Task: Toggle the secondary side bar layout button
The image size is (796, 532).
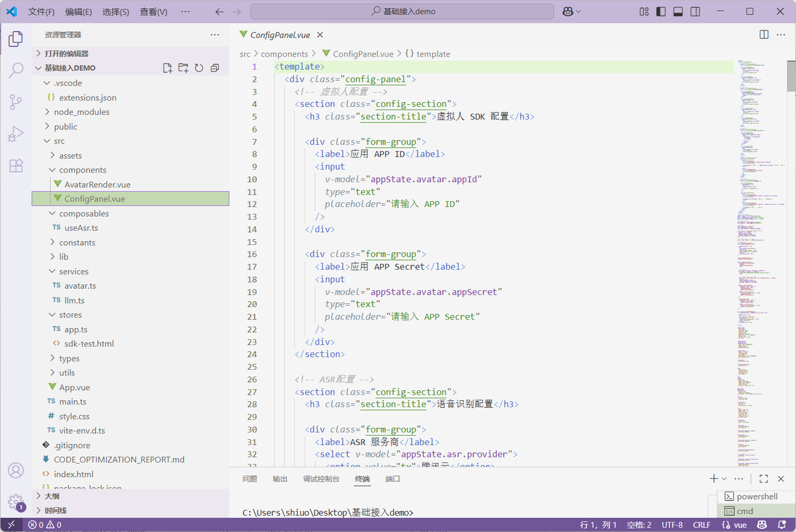Action: coord(695,12)
